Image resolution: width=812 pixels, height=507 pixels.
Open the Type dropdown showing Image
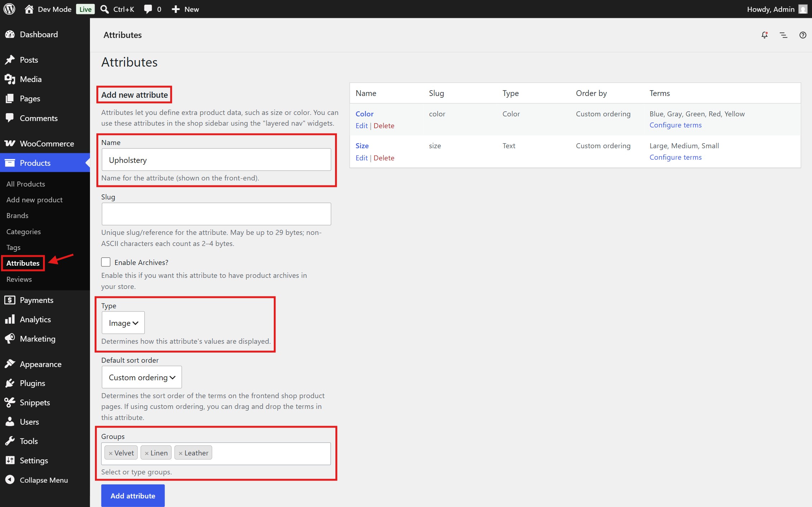coord(123,323)
